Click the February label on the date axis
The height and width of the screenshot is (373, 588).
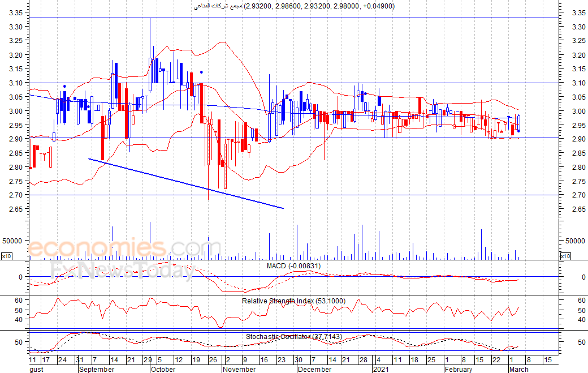(x=457, y=369)
